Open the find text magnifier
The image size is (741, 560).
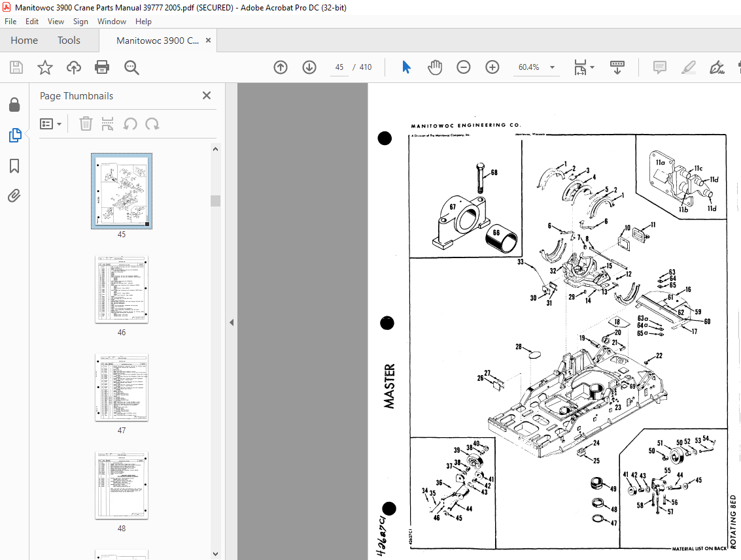(x=131, y=67)
